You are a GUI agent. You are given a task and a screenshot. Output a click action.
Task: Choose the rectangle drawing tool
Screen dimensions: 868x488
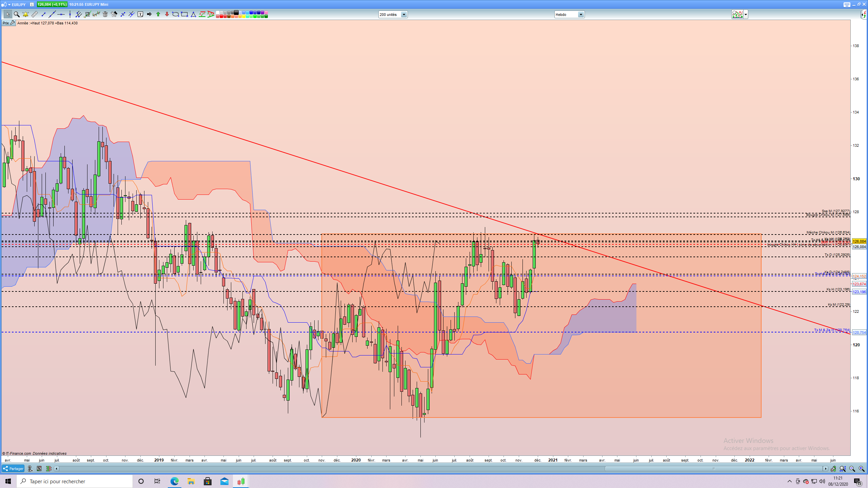(184, 14)
